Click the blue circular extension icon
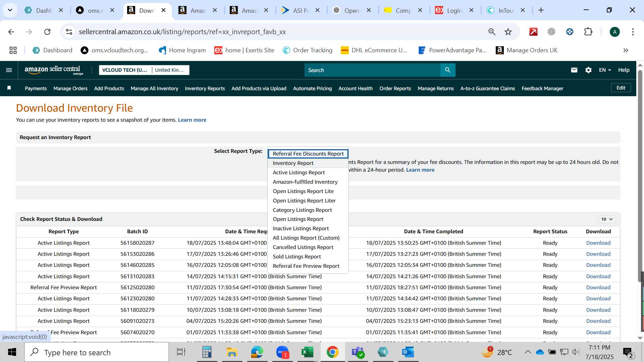 coord(570,32)
